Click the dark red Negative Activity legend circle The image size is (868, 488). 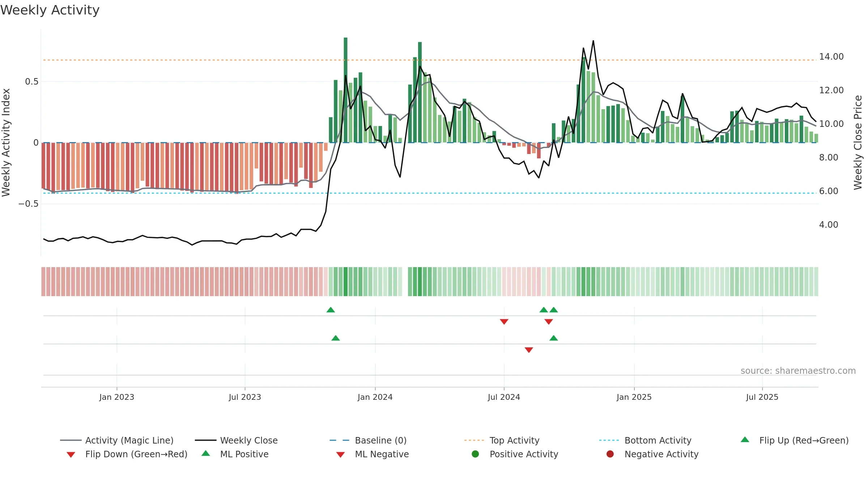(x=610, y=454)
